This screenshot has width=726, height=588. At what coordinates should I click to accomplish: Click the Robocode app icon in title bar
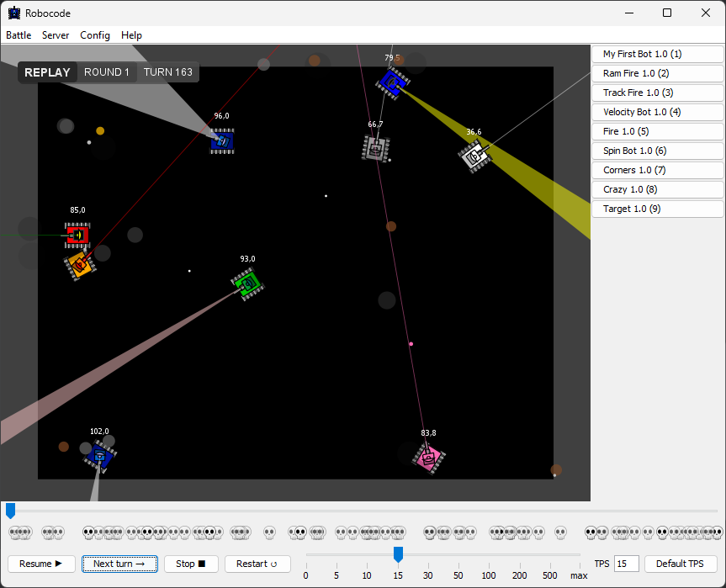pyautogui.click(x=13, y=13)
